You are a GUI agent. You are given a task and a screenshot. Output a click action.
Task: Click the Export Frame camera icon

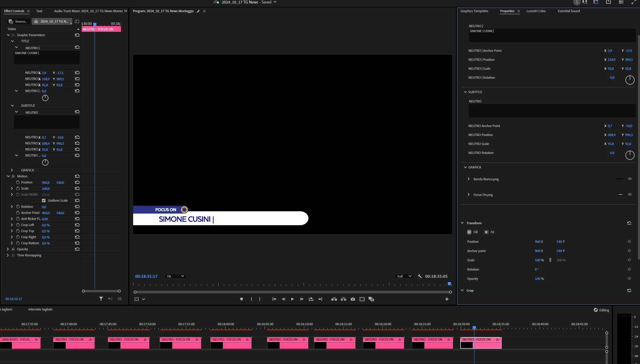point(353,299)
